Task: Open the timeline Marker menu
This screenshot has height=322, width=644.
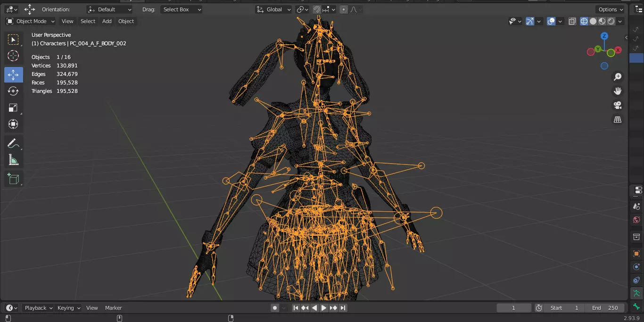Action: coord(114,308)
